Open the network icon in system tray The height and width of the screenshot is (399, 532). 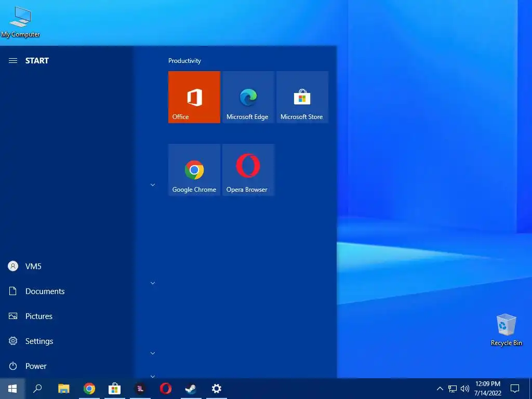point(453,389)
